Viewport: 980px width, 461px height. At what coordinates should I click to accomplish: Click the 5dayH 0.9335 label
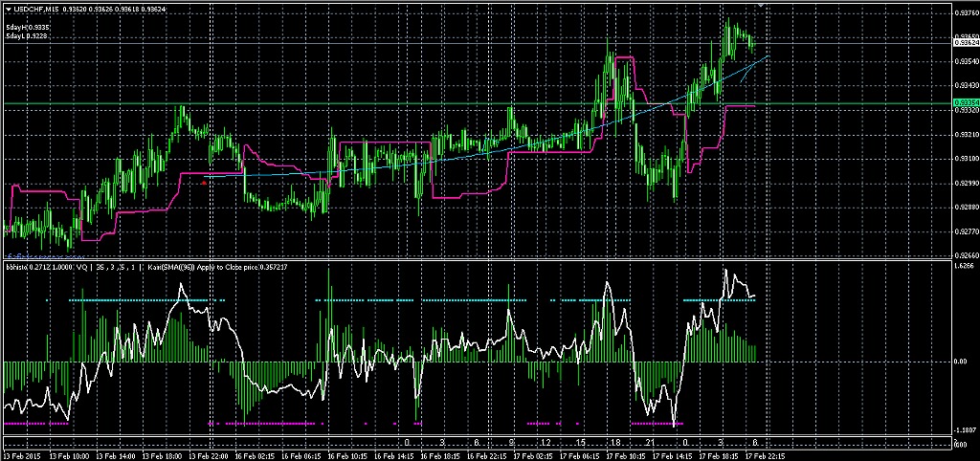pyautogui.click(x=27, y=28)
